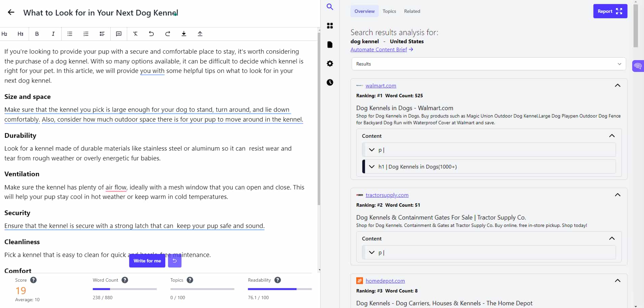Viewport: 644px width, 308px height.
Task: Insert a comment using the toolbar icon
Action: tap(118, 34)
